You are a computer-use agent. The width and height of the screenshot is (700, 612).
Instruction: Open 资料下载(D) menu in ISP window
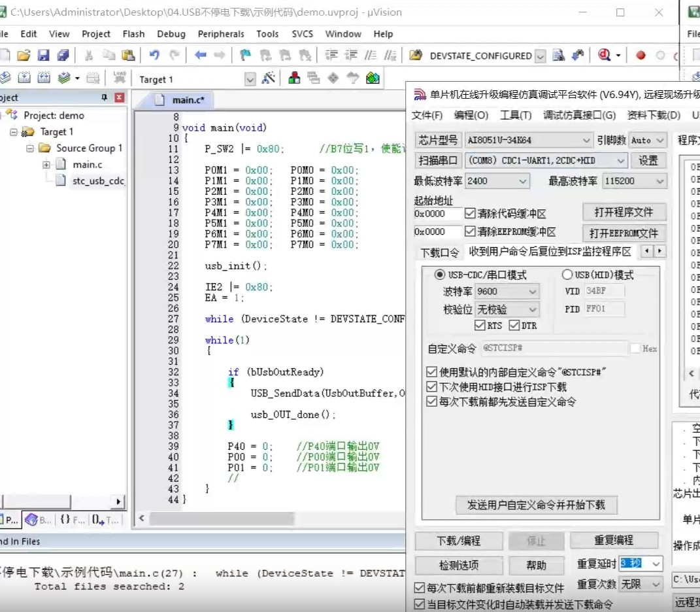654,115
